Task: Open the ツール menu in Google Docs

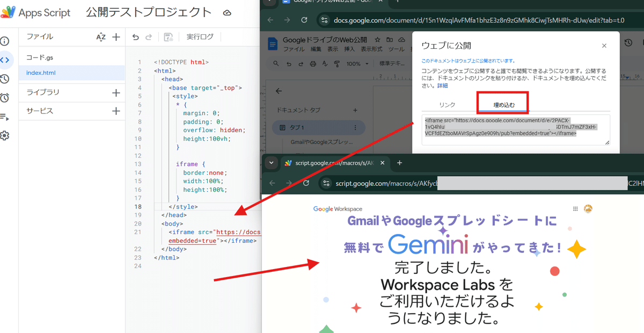Action: click(396, 49)
